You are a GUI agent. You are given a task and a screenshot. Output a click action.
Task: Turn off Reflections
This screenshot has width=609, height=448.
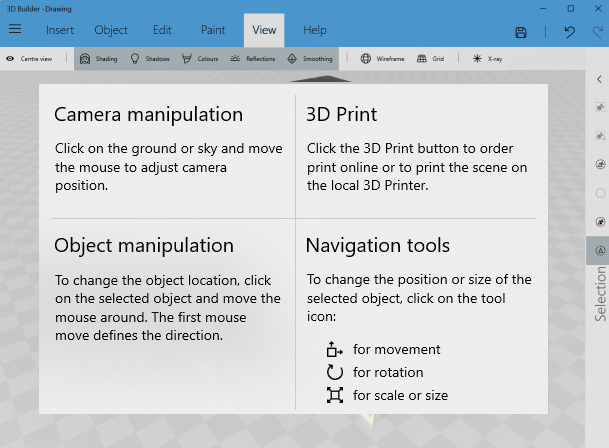pyautogui.click(x=253, y=59)
